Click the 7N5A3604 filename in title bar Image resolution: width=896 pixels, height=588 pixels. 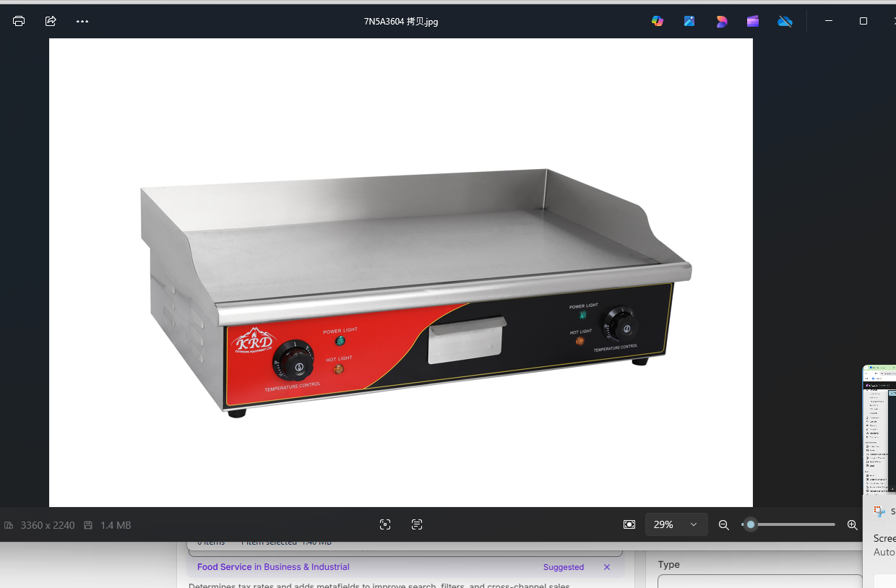pos(401,21)
